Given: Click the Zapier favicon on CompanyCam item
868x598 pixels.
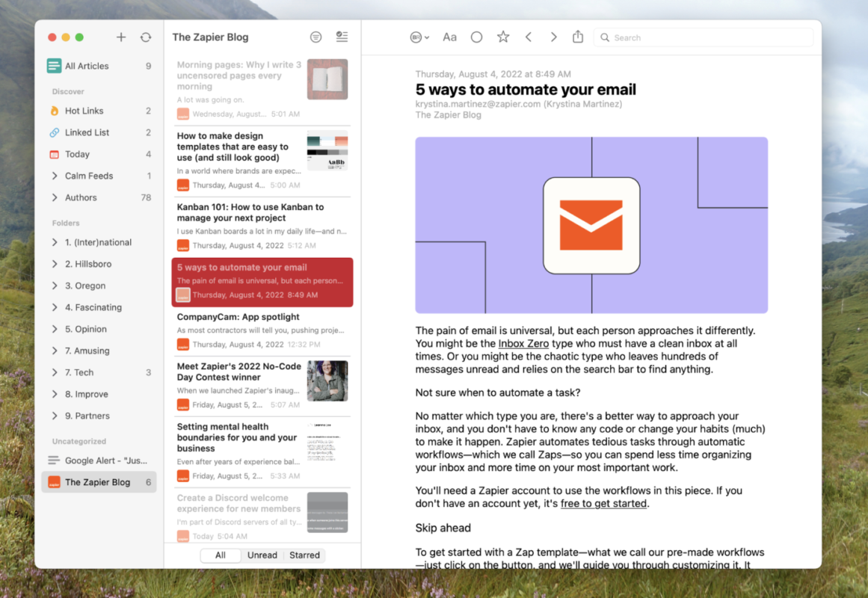Looking at the screenshot, I should 182,345.
